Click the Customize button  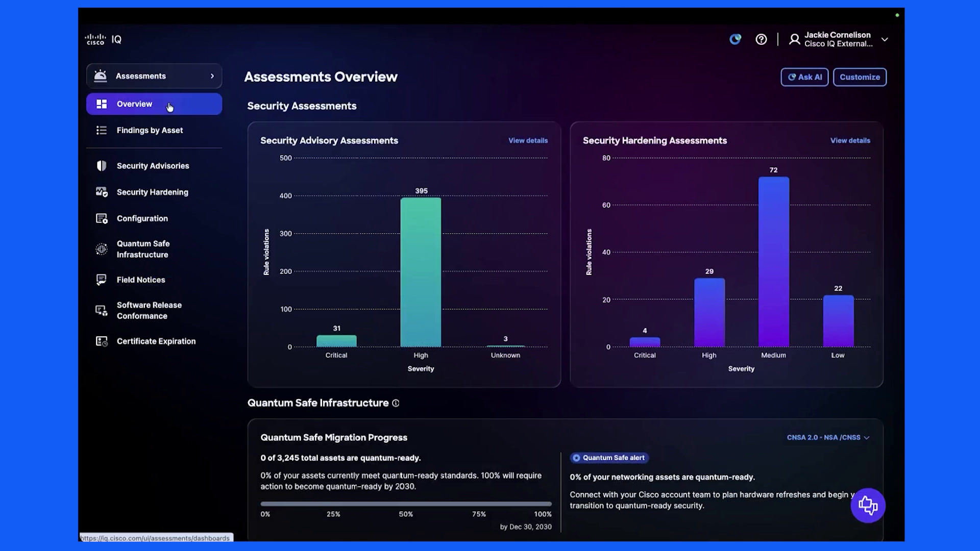[860, 77]
